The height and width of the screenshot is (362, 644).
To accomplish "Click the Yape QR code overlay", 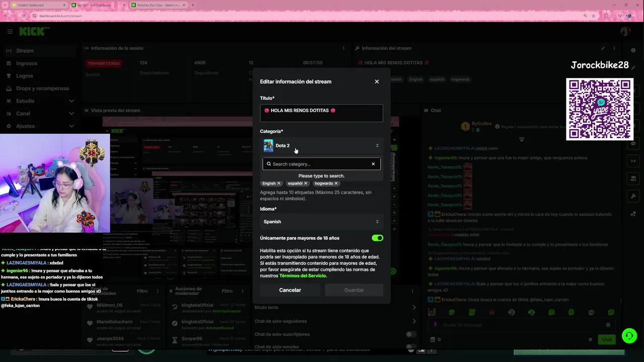I will tap(599, 109).
